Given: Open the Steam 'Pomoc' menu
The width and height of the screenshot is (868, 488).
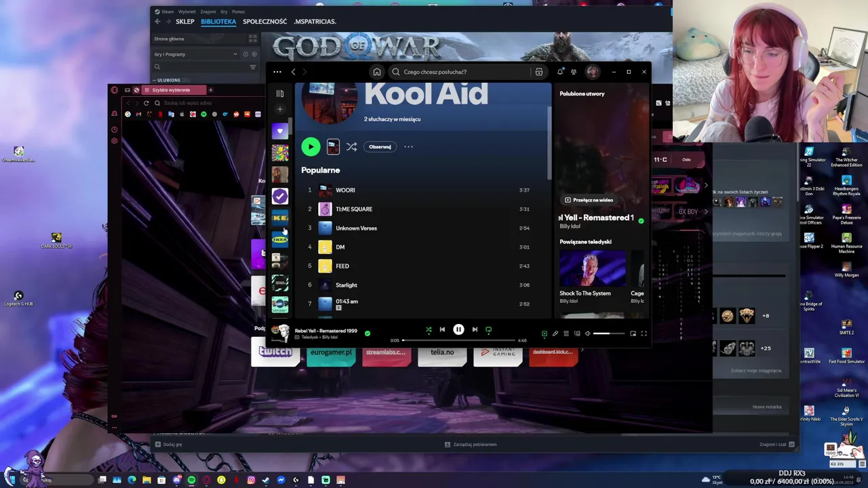Looking at the screenshot, I should click(238, 12).
